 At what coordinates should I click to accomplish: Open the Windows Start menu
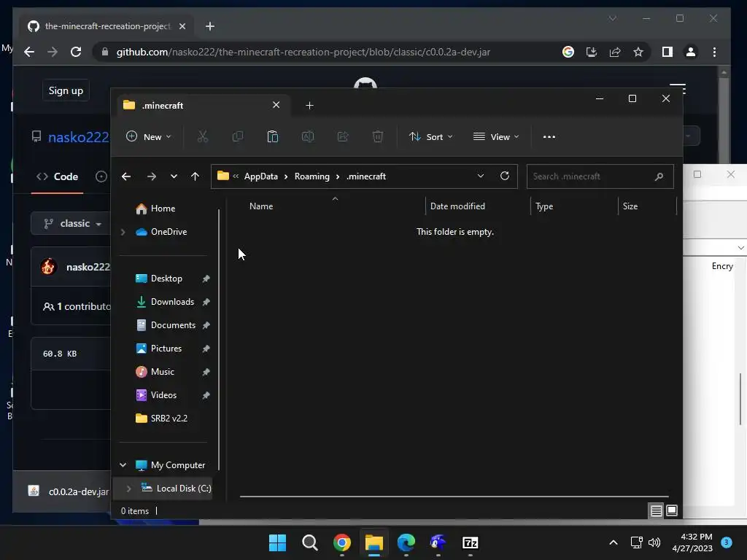pos(277,542)
